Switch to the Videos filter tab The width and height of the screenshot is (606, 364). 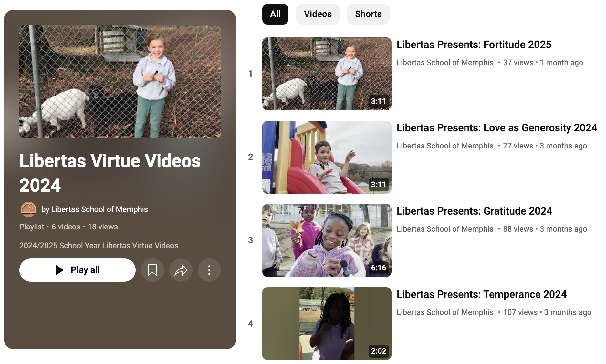coord(318,14)
